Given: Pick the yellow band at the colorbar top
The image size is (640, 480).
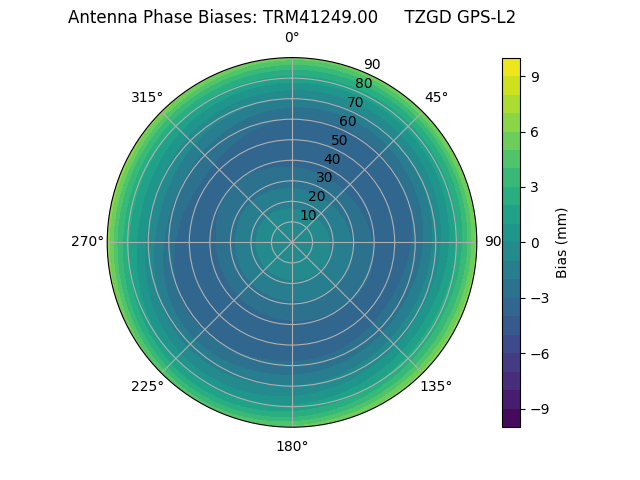Looking at the screenshot, I should point(511,67).
